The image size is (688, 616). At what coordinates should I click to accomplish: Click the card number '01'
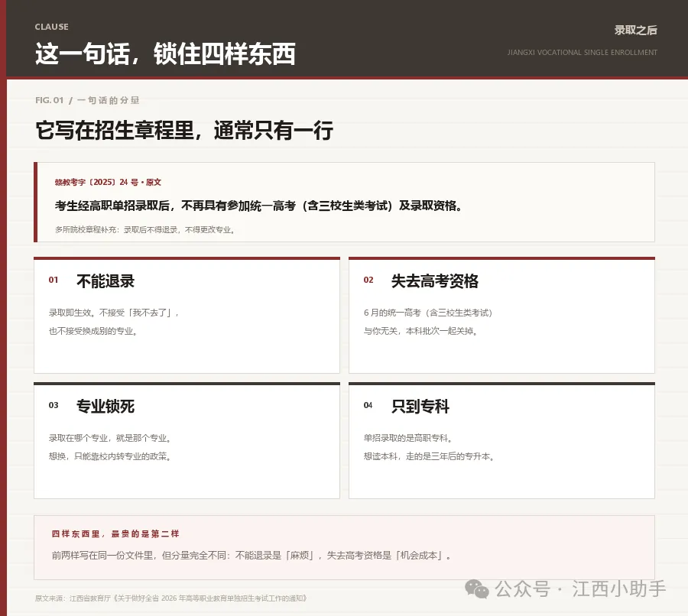coord(54,280)
